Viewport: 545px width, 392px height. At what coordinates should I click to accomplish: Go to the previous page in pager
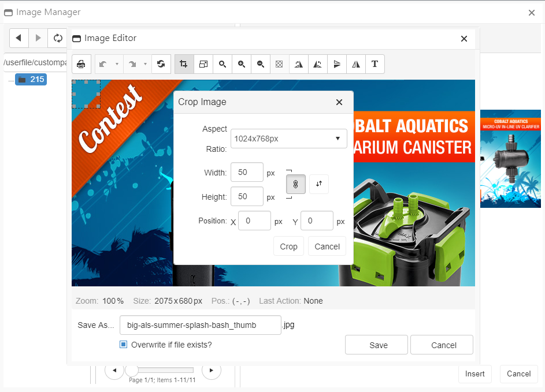pyautogui.click(x=114, y=371)
